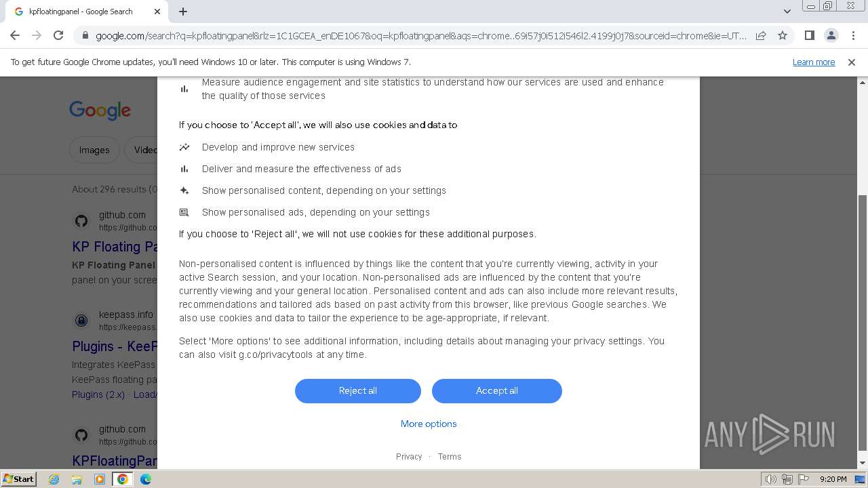Open the More options link
Image resolution: width=868 pixels, height=488 pixels.
pos(429,424)
